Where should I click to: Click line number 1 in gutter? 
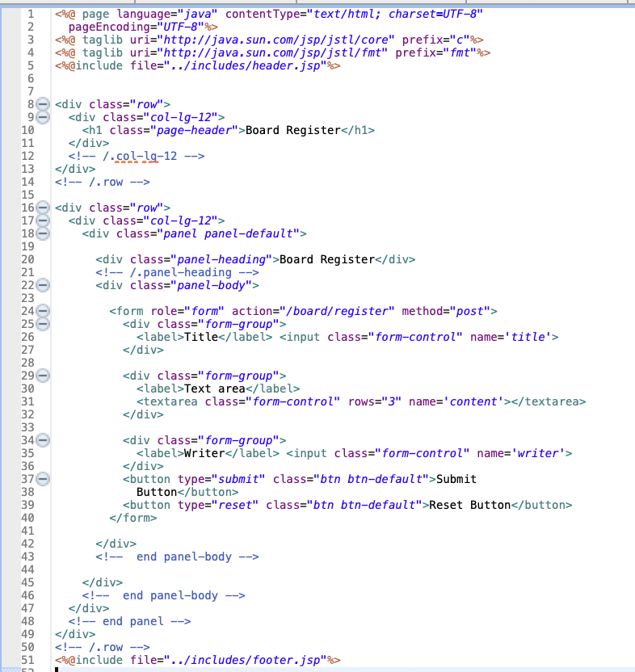tap(31, 15)
